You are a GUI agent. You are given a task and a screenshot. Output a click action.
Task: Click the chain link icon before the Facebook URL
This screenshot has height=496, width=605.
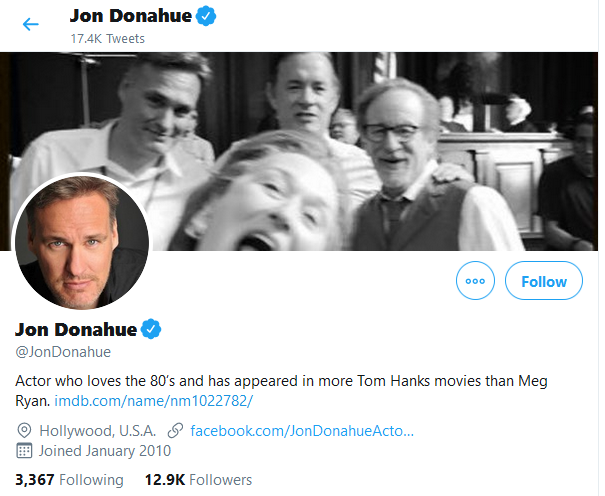point(174,430)
